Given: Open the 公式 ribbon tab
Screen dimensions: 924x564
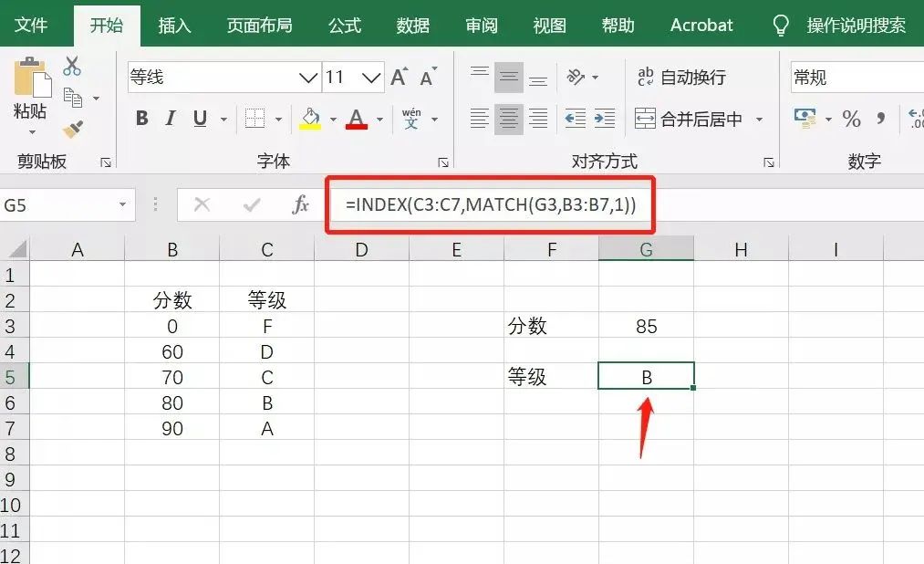Looking at the screenshot, I should [x=344, y=26].
